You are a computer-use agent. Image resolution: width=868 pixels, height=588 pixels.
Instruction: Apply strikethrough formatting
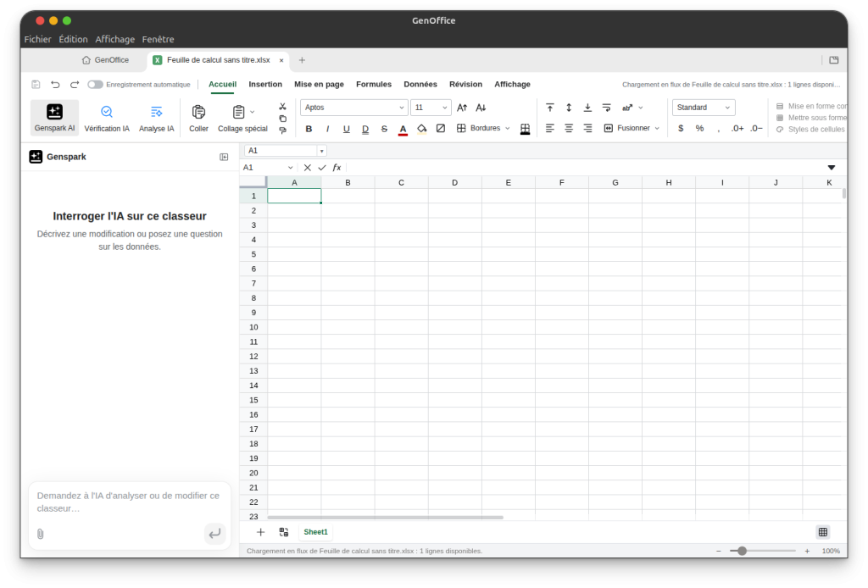point(384,128)
